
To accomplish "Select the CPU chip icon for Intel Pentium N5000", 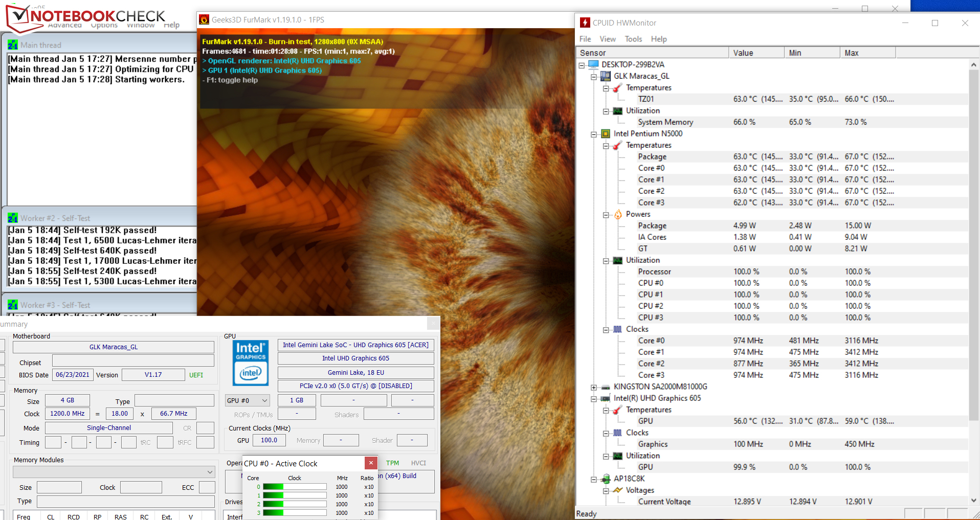I will (x=606, y=134).
